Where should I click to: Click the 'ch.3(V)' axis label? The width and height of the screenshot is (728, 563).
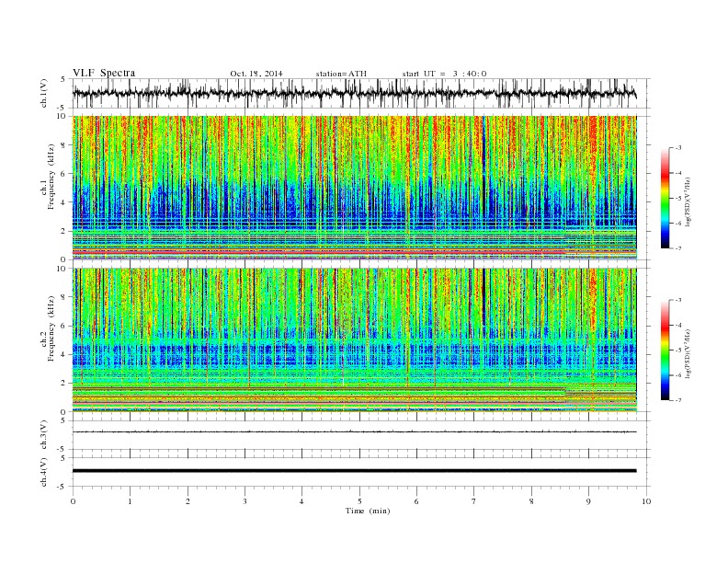click(x=44, y=435)
